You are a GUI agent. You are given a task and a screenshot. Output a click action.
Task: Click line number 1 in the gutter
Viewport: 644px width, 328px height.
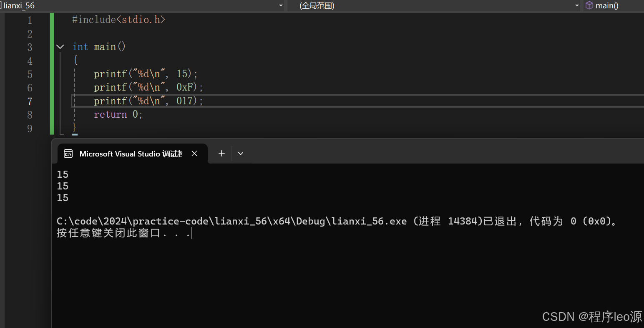click(x=30, y=20)
